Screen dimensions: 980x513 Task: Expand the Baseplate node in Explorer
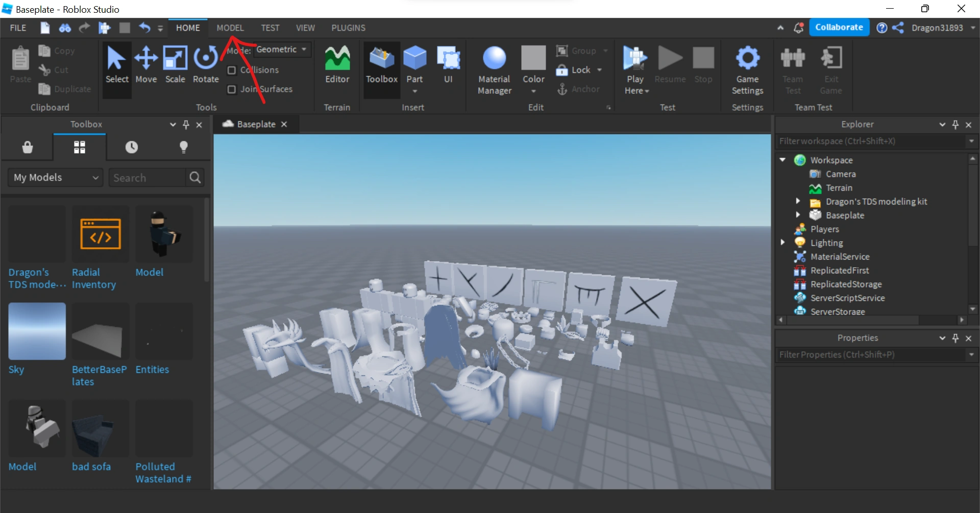tap(798, 215)
